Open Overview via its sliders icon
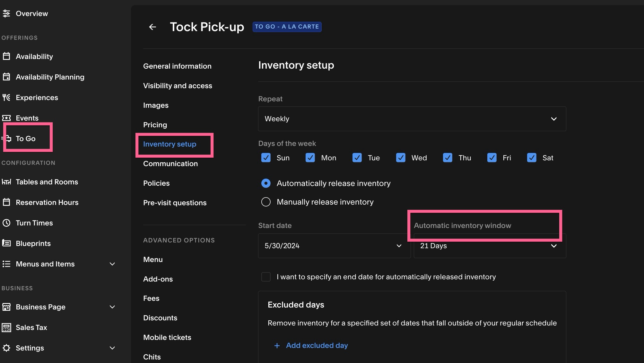The height and width of the screenshot is (363, 644). pyautogui.click(x=6, y=13)
